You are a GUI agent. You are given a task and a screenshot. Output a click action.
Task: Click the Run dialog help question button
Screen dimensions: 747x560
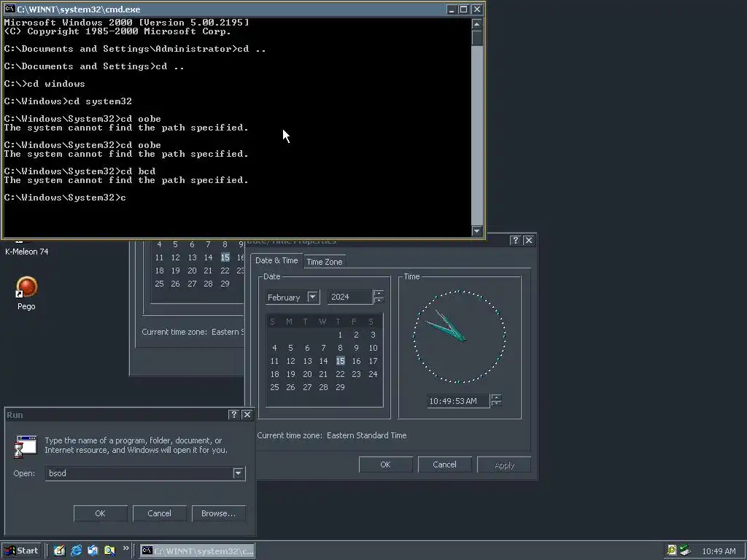coord(233,414)
